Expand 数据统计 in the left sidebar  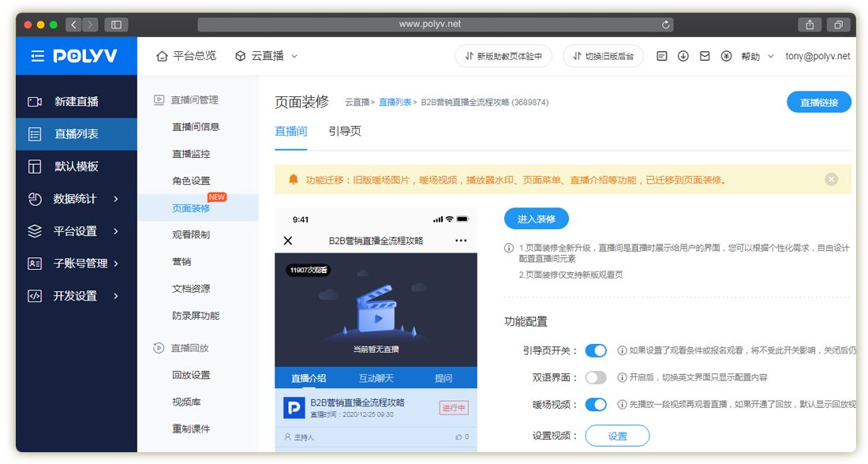pyautogui.click(x=75, y=199)
